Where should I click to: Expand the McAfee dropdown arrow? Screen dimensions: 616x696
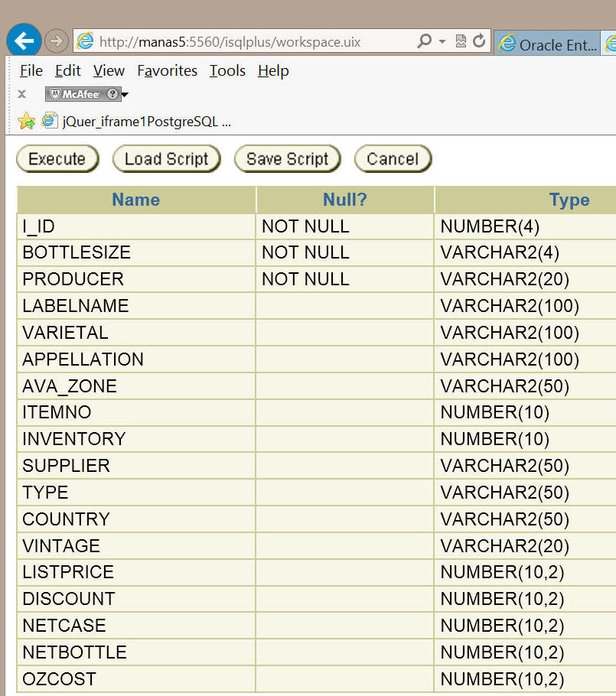click(125, 94)
